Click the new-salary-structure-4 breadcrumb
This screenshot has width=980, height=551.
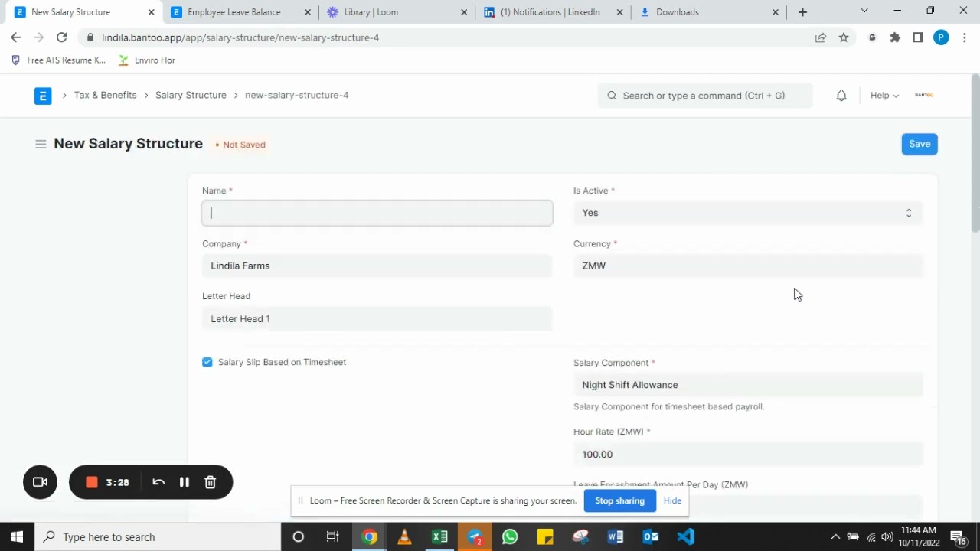click(x=296, y=96)
